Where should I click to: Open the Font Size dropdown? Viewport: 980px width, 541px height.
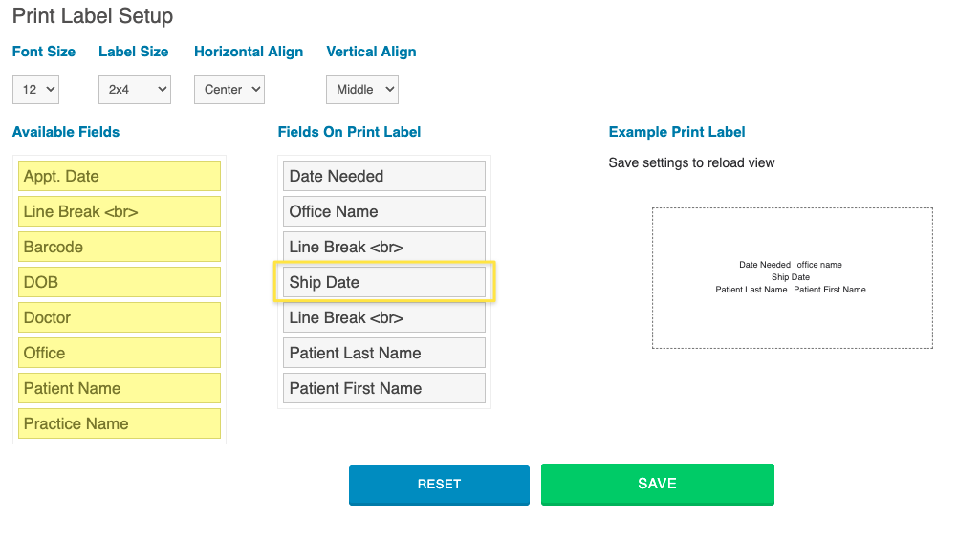tap(35, 89)
